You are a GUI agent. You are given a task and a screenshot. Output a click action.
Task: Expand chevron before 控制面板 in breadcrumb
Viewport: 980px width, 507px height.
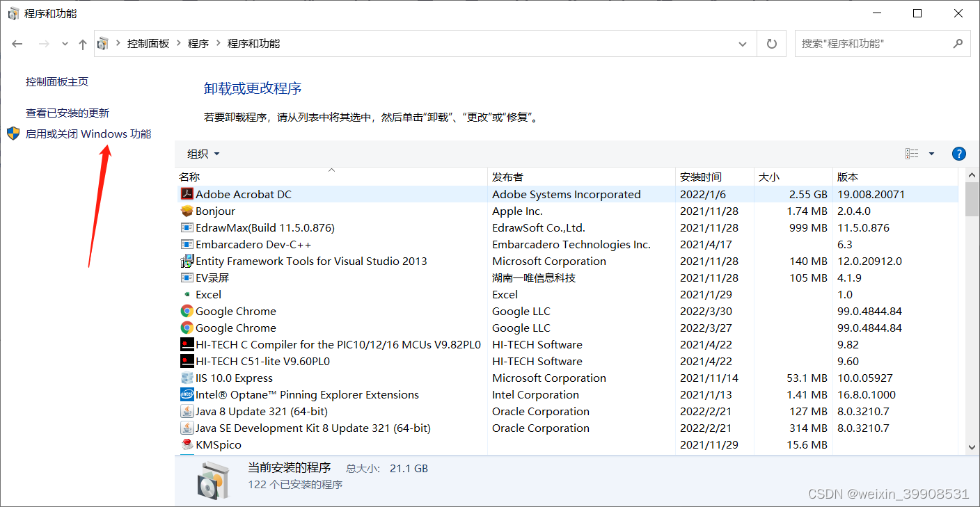(x=118, y=44)
